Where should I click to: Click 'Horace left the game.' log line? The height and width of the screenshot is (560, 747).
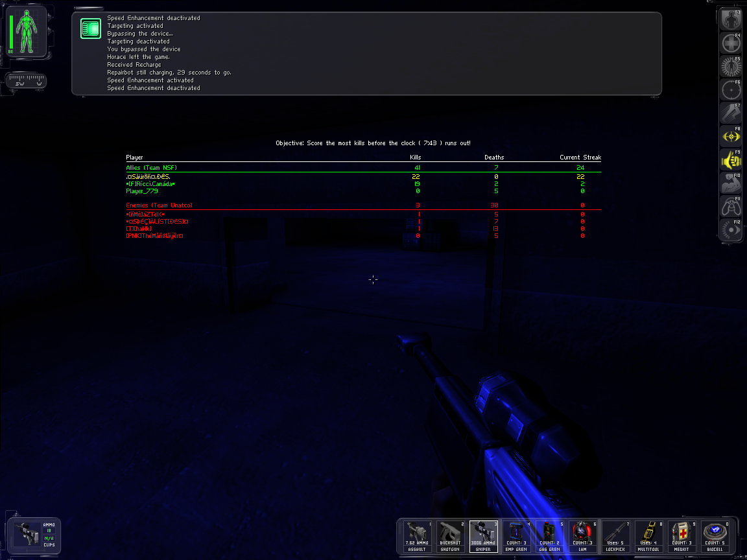[138, 56]
